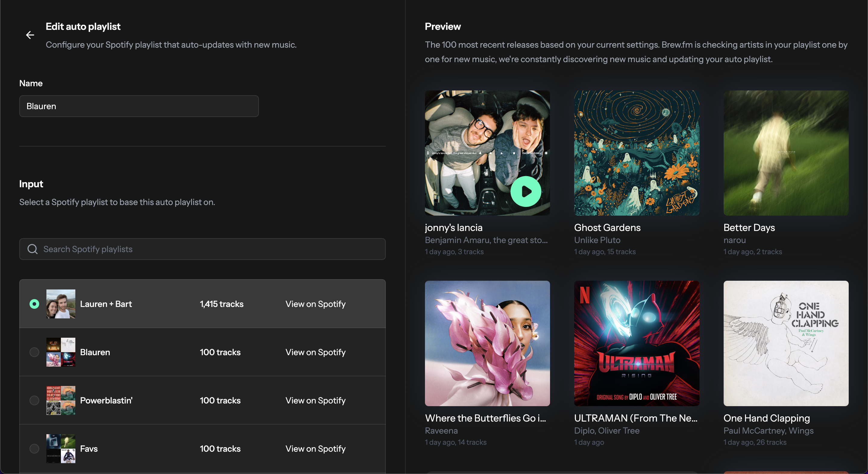
Task: Click artists Diplo, Oliver Tree
Action: point(606,431)
